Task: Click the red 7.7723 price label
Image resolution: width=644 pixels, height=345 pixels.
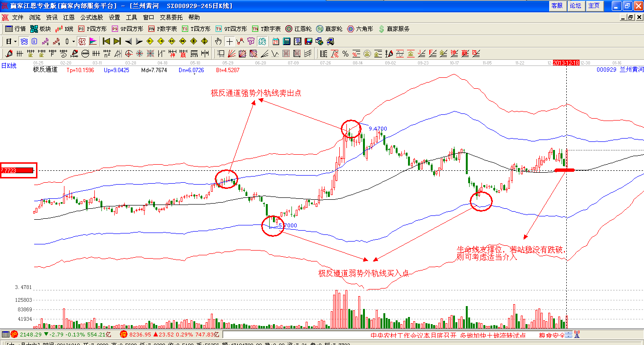Action: pyautogui.click(x=17, y=170)
